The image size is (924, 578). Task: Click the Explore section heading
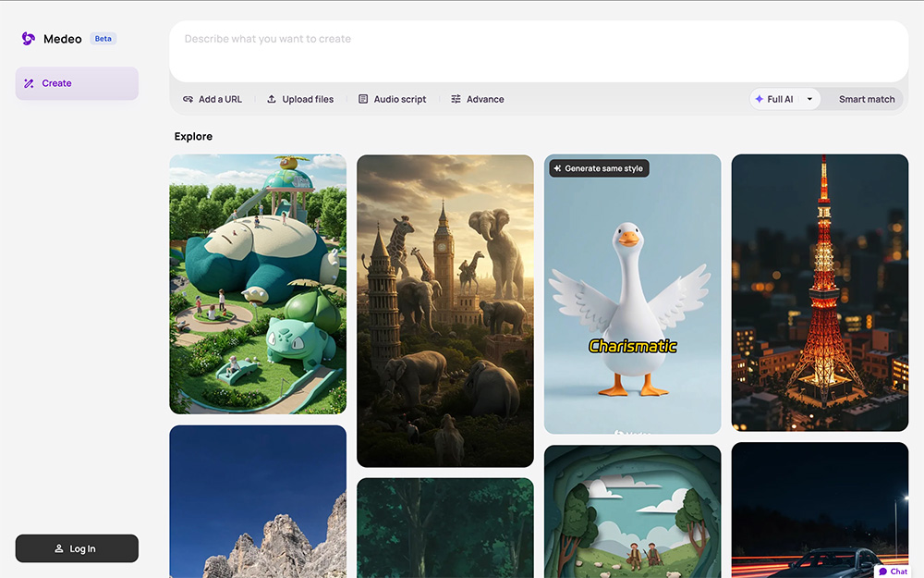coord(193,136)
